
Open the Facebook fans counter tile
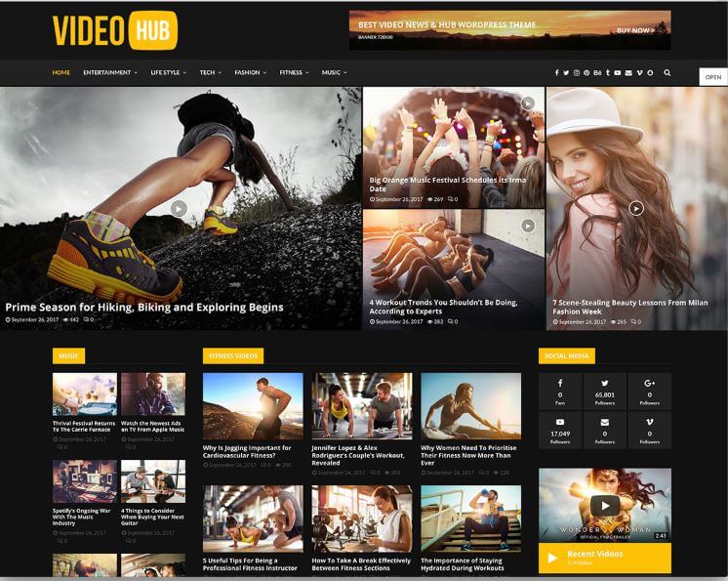coord(560,392)
